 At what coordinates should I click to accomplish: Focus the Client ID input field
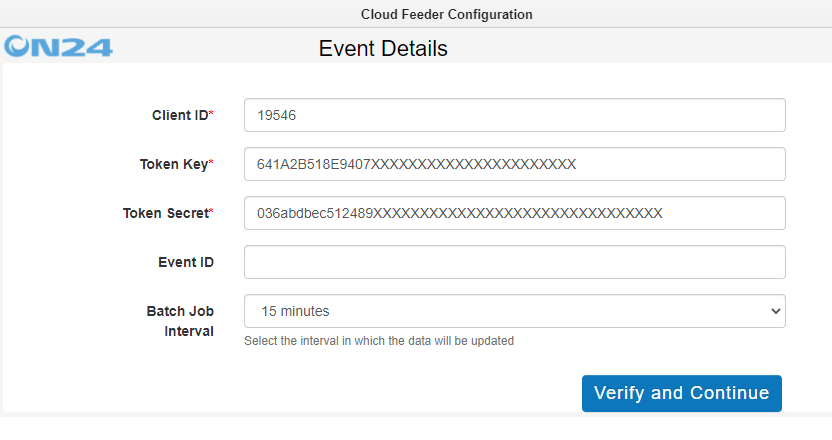(515, 115)
